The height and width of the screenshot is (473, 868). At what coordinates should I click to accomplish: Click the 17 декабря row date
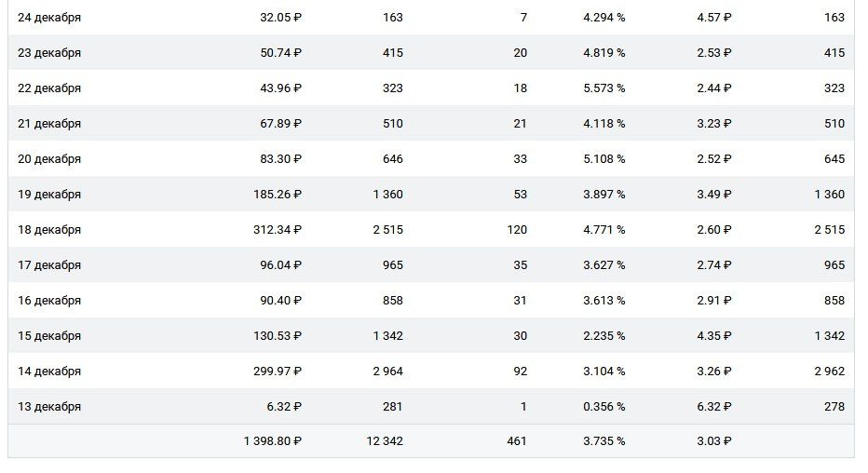49,265
